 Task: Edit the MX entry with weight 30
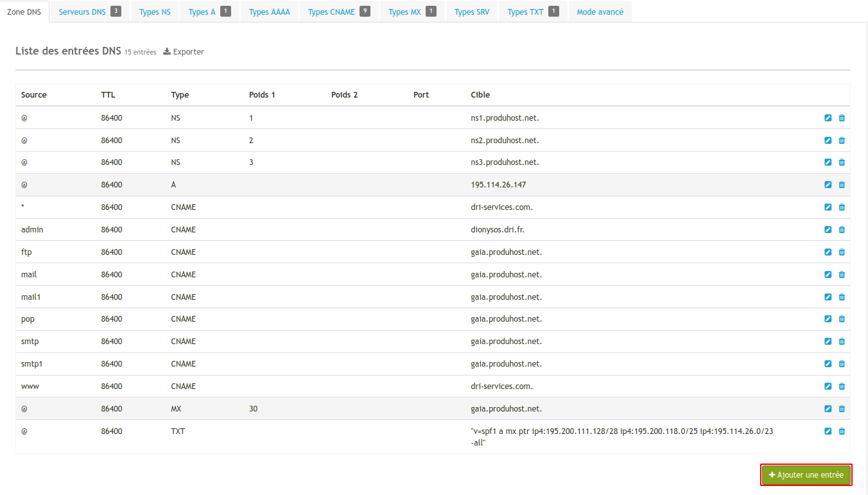click(828, 409)
